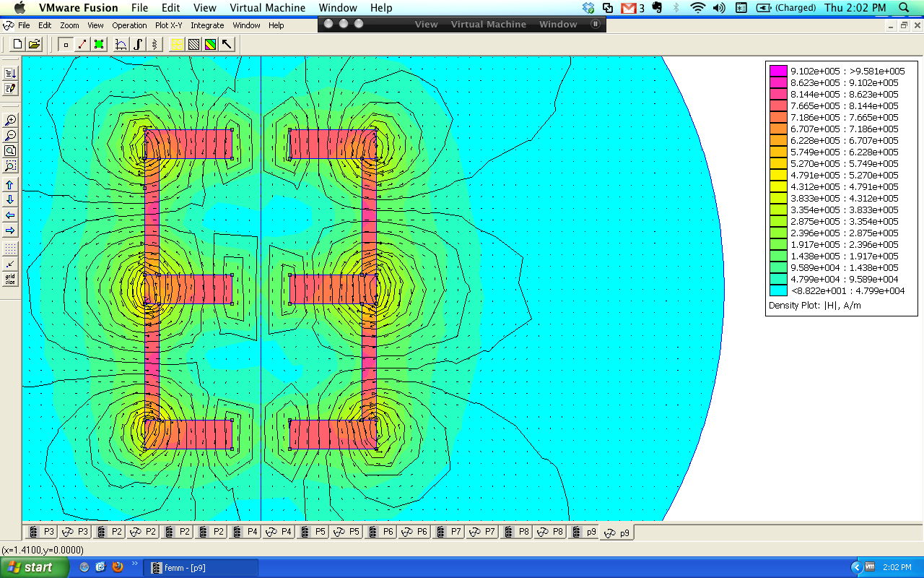Click the integral tool icon
Viewport: 924px width, 578px height.
pos(138,44)
